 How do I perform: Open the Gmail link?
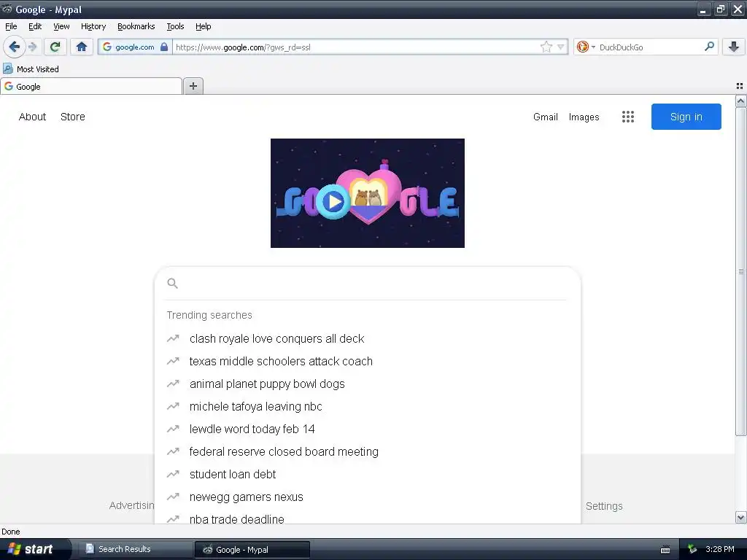(545, 117)
